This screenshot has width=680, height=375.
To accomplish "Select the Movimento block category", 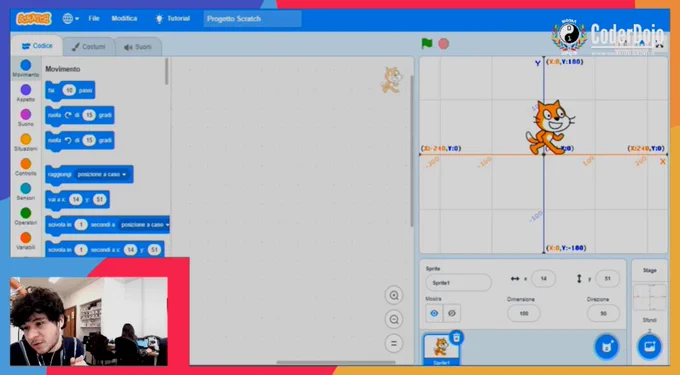I will click(26, 68).
